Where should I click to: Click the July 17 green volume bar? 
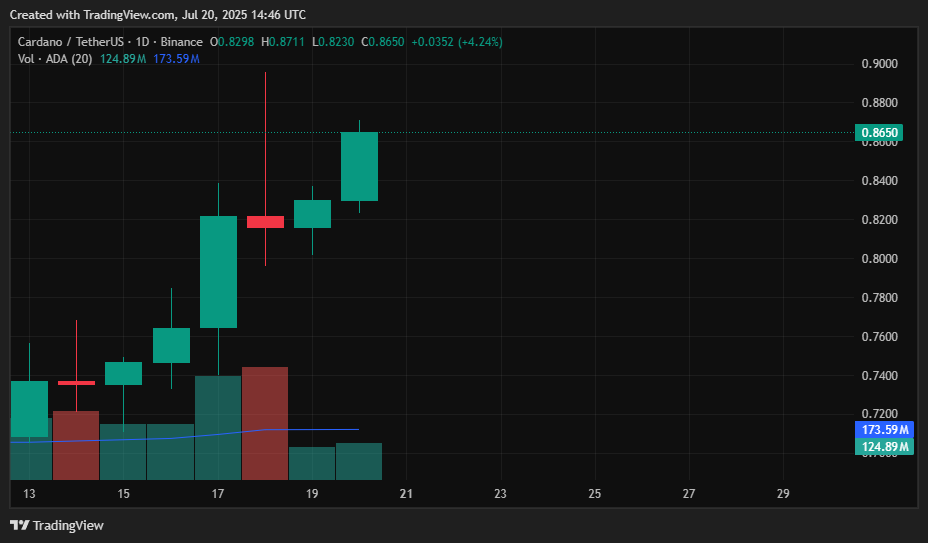coord(218,428)
